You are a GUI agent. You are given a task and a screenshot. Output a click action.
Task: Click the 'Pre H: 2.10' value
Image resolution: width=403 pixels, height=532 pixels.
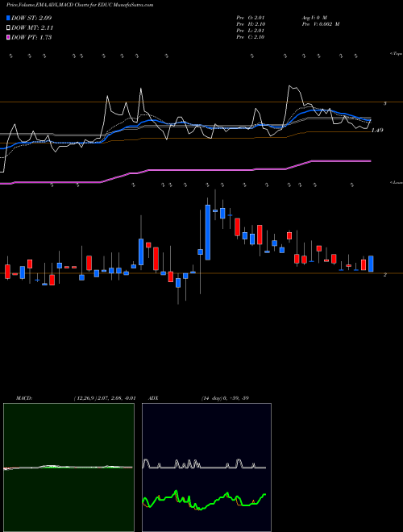(251, 24)
